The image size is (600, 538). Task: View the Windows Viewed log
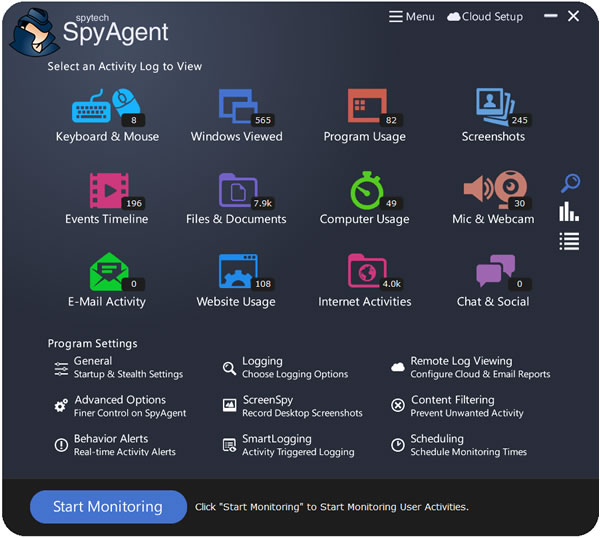[237, 108]
